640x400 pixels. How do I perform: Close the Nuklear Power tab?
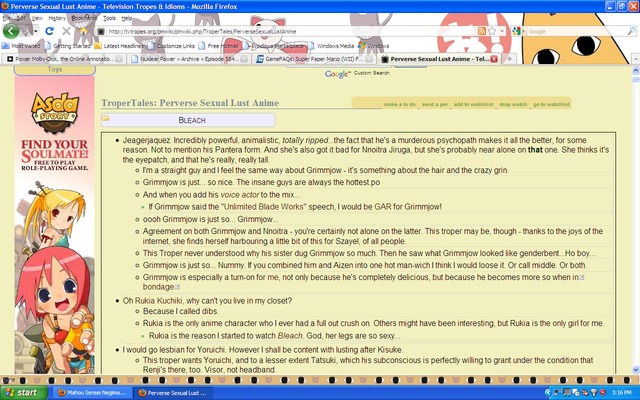click(244, 59)
